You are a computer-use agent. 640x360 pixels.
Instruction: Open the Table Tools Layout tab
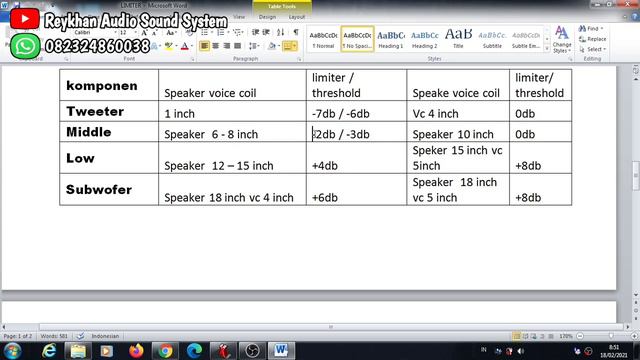coord(297,17)
